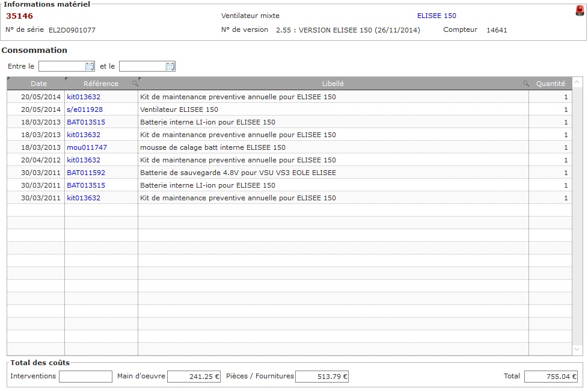This screenshot has height=391, width=588.
Task: Click date cell in the BAT011592 row
Action: 36,173
